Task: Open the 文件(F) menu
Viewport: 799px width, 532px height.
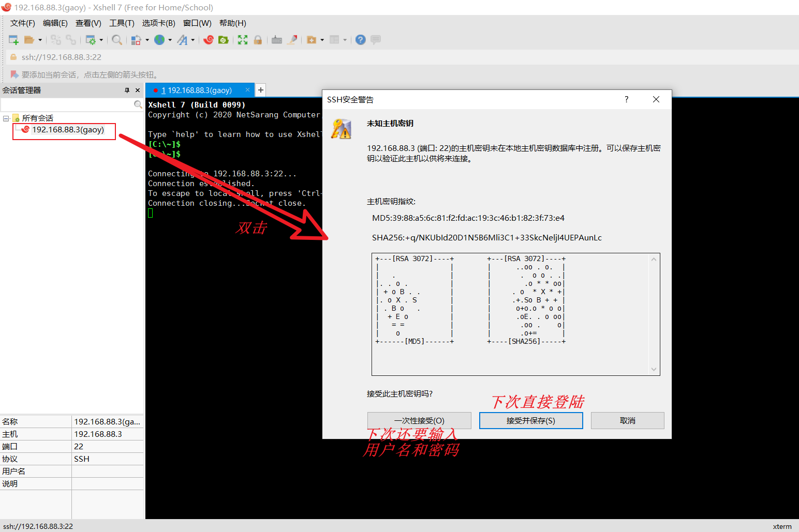Action: pyautogui.click(x=23, y=23)
